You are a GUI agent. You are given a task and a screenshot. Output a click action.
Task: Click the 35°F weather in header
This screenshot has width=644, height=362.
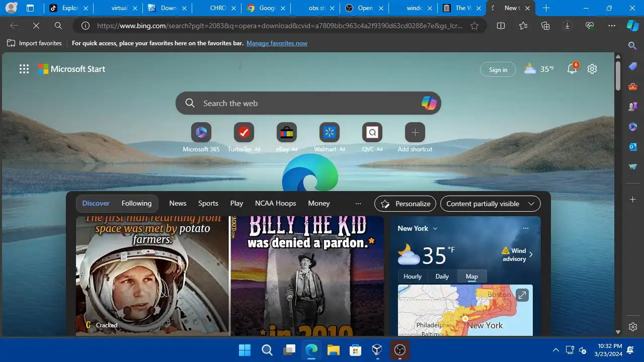pyautogui.click(x=539, y=69)
